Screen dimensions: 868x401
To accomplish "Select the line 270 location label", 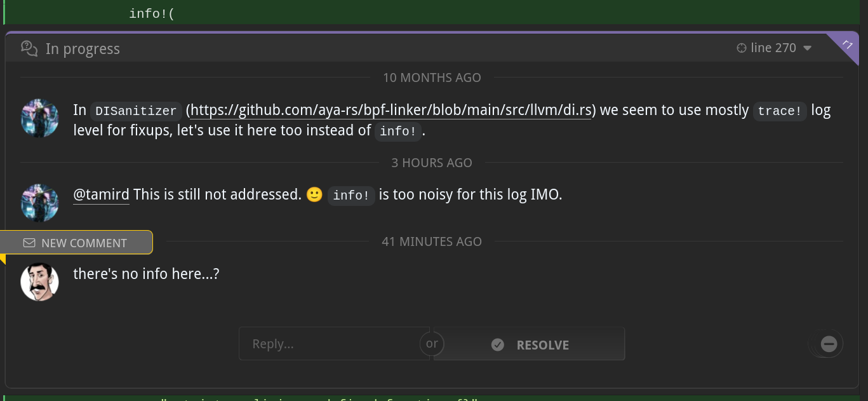I will coord(773,48).
